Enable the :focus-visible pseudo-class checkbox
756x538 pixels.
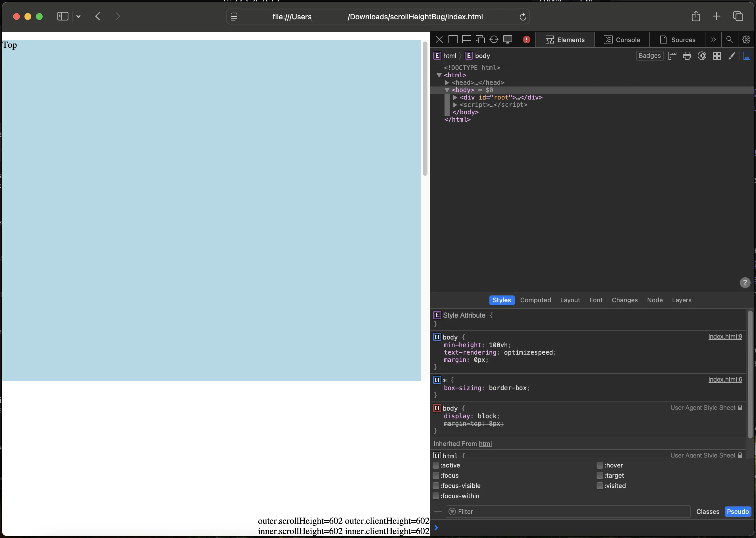click(x=436, y=486)
